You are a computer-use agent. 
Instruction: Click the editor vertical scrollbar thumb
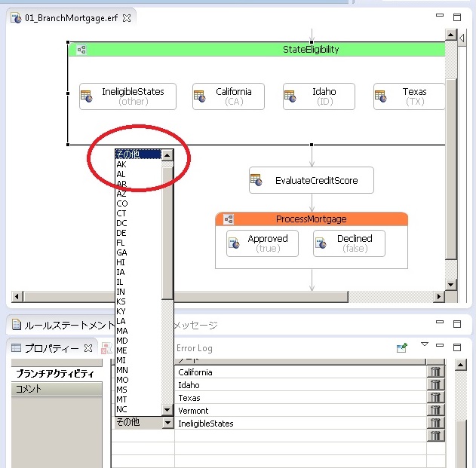coord(451,169)
